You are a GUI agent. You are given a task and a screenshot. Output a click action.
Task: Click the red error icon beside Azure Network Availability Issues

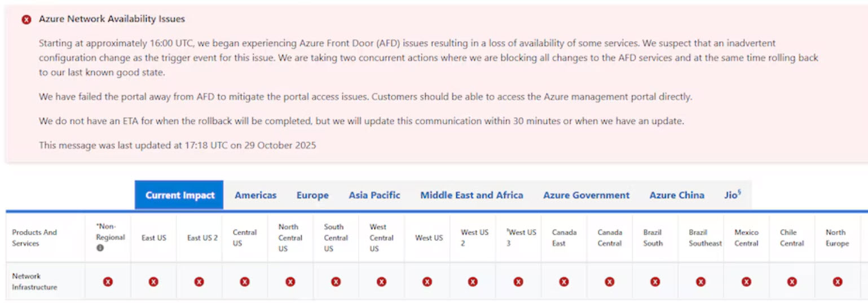pos(26,20)
